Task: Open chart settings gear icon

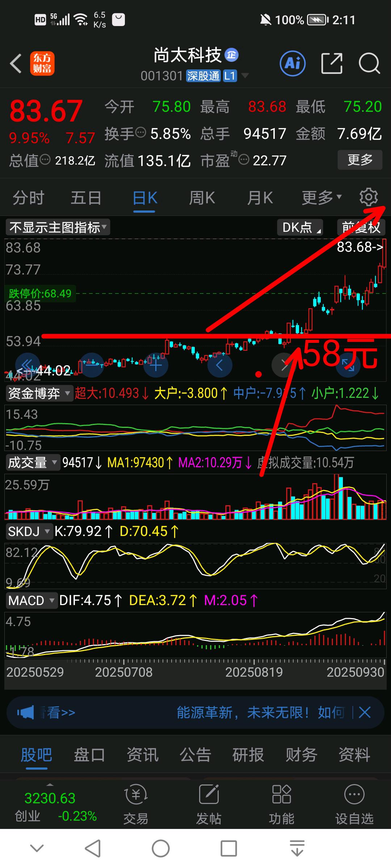Action: (368, 197)
